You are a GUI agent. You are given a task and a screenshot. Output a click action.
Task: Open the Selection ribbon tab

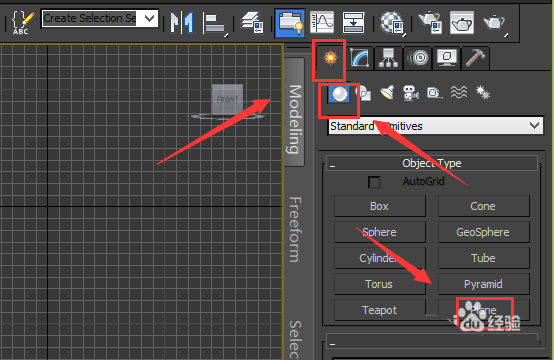[x=295, y=339]
